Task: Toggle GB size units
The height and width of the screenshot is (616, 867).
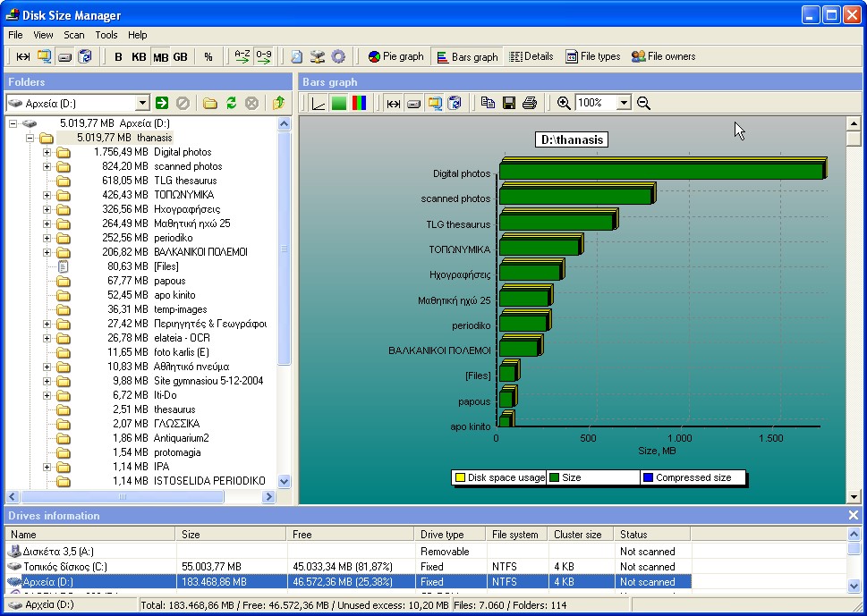Action: pyautogui.click(x=180, y=56)
